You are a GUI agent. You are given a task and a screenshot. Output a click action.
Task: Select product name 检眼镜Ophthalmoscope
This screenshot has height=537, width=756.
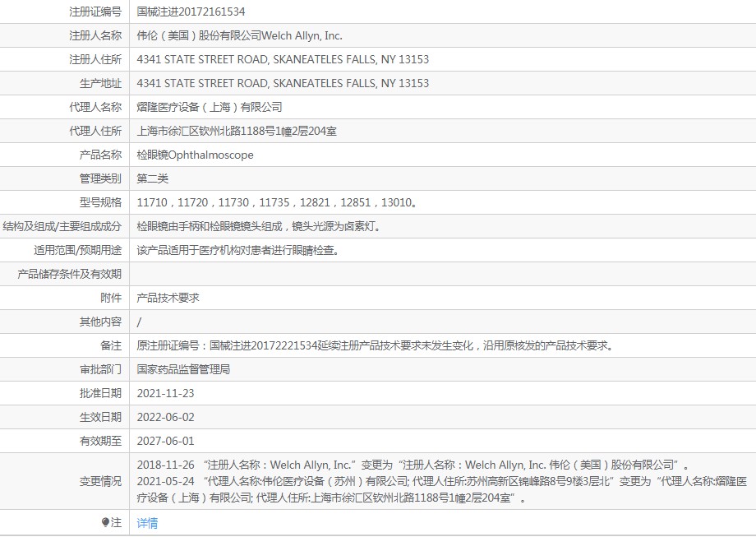196,155
